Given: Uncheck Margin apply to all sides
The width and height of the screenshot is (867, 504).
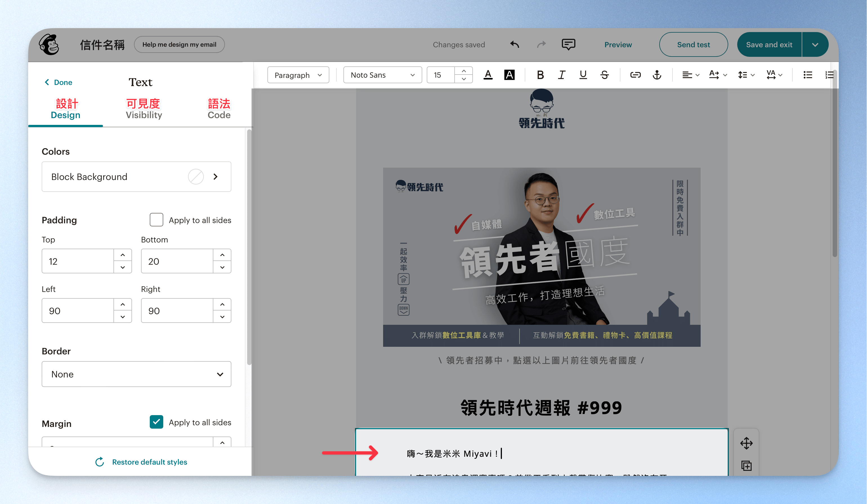Looking at the screenshot, I should (156, 422).
